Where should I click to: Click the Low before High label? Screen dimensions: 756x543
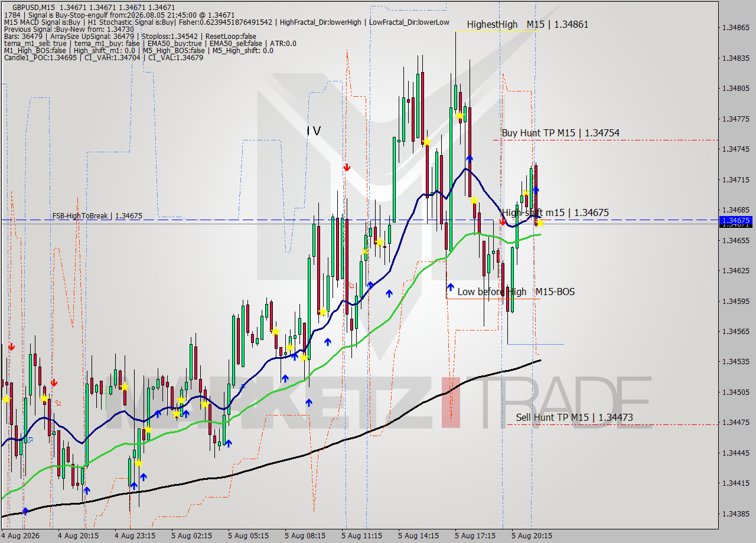(x=491, y=292)
